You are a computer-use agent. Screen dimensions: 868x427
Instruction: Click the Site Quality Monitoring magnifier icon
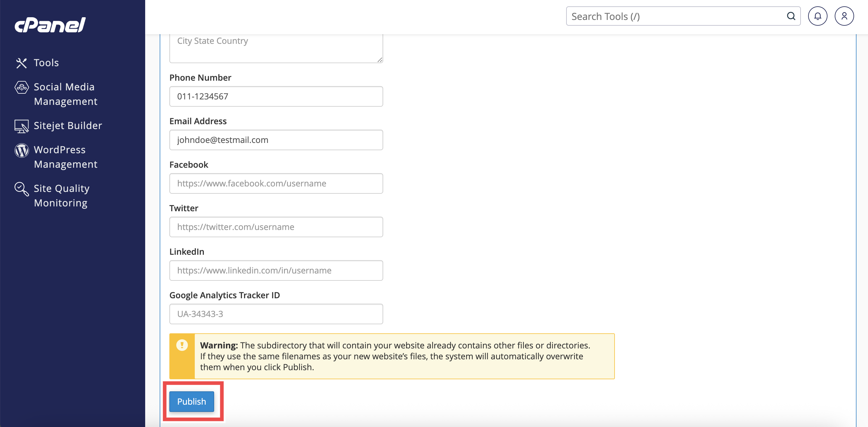coord(21,189)
